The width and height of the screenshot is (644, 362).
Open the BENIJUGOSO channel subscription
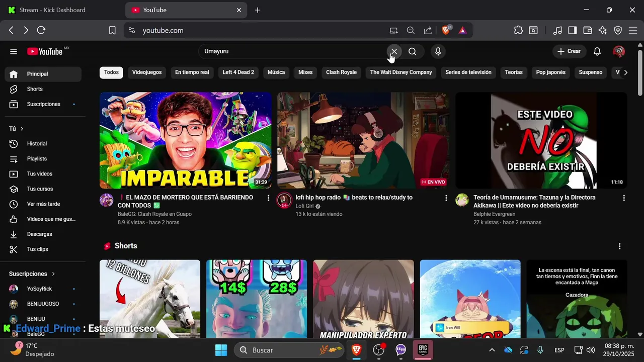pyautogui.click(x=43, y=304)
